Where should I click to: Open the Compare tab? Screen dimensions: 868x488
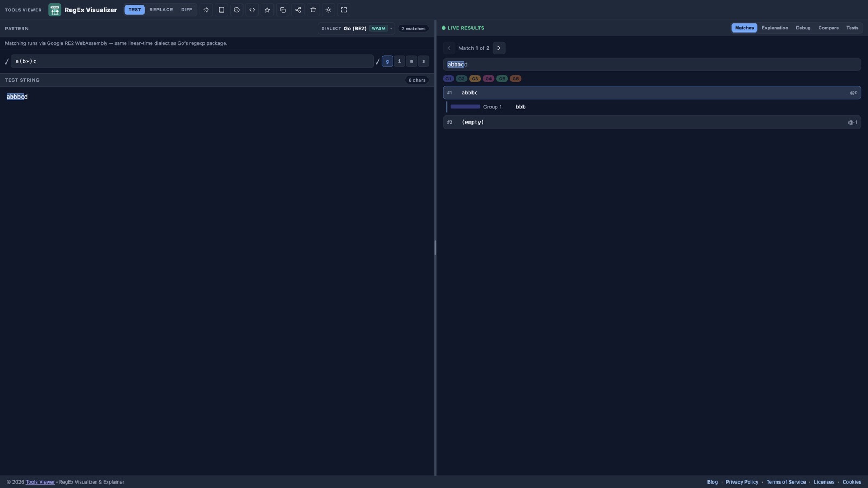point(828,28)
